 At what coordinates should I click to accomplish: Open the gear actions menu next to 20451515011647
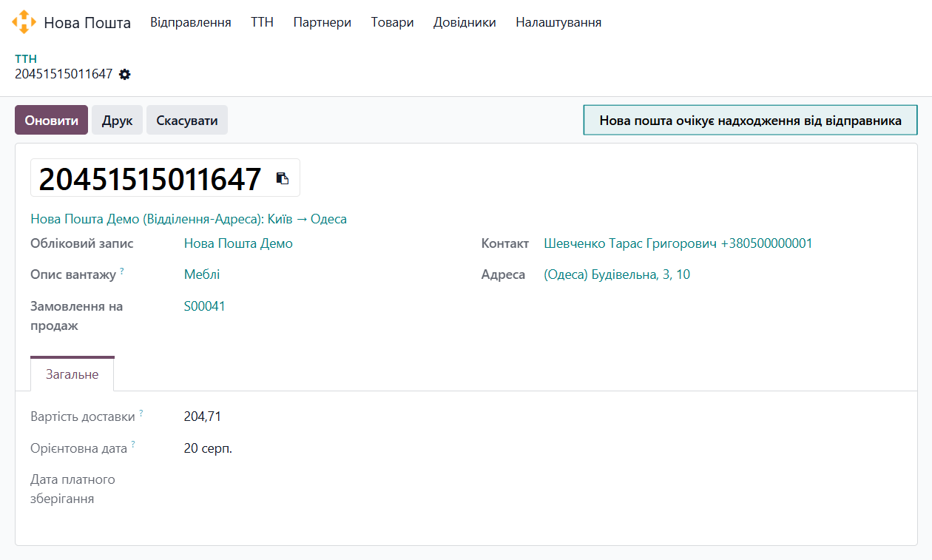[x=125, y=74]
